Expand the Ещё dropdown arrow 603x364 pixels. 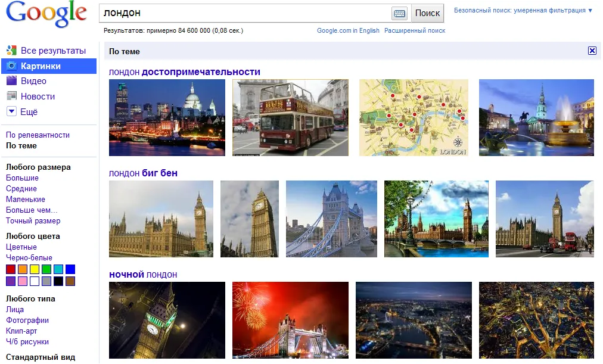[11, 111]
